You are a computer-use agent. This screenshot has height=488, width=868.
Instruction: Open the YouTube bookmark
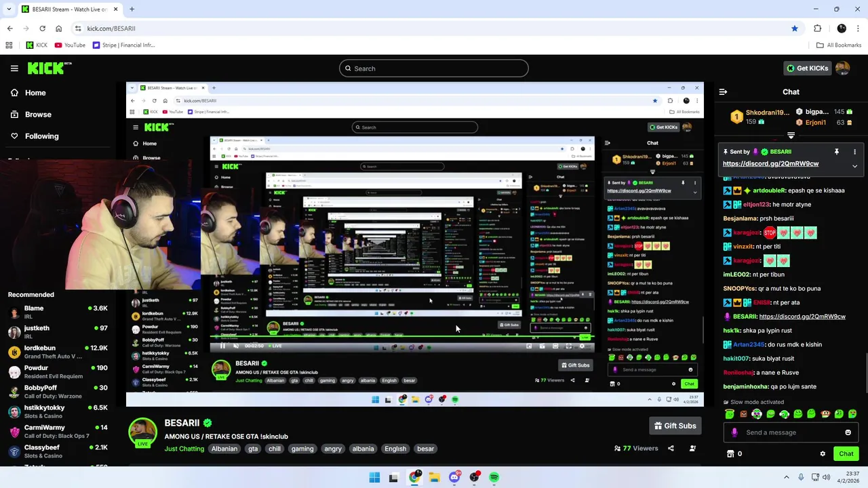point(70,45)
